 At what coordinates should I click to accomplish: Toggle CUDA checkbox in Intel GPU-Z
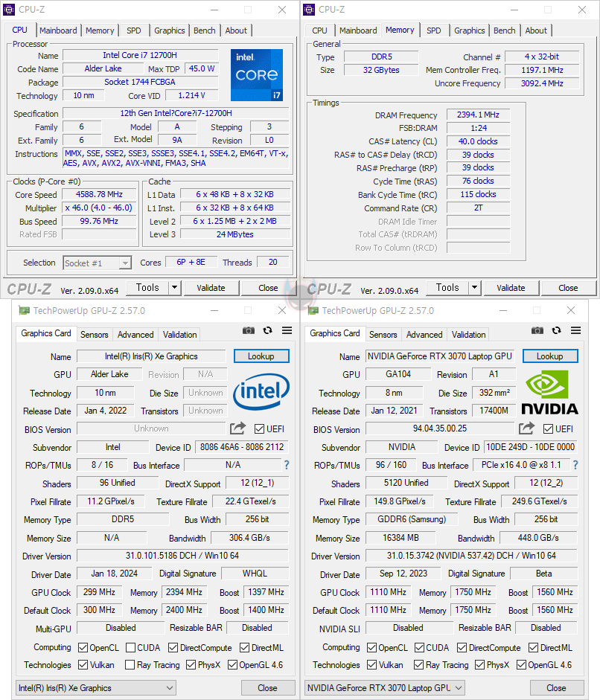click(130, 647)
